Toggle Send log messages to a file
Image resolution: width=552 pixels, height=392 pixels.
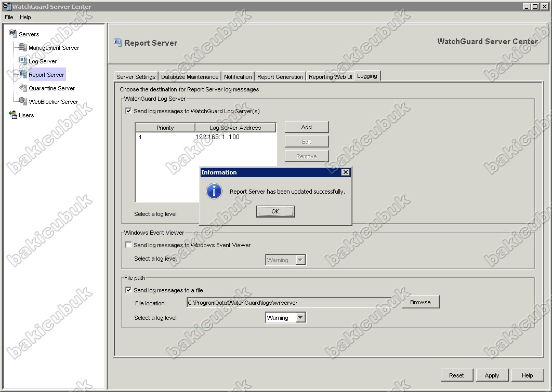(128, 290)
